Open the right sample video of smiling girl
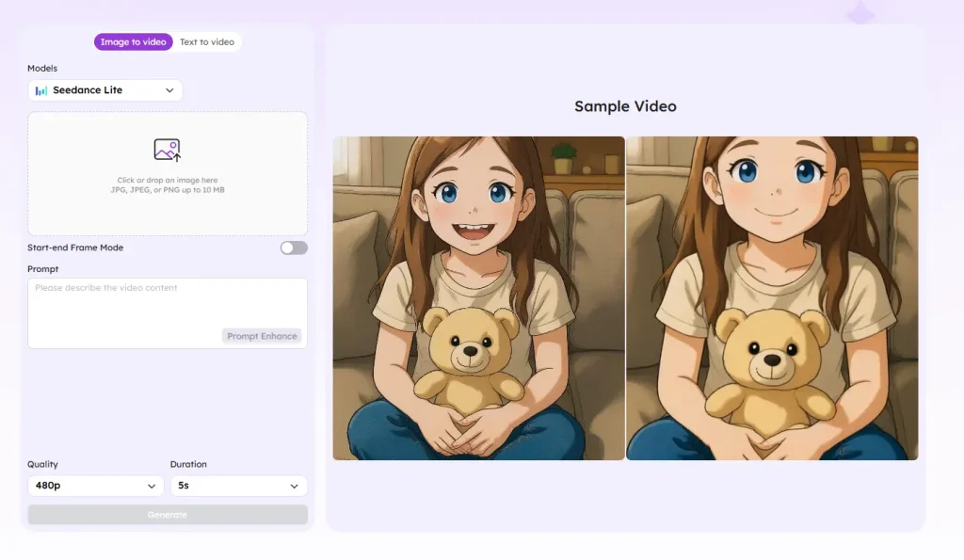This screenshot has height=560, width=964. (x=772, y=298)
